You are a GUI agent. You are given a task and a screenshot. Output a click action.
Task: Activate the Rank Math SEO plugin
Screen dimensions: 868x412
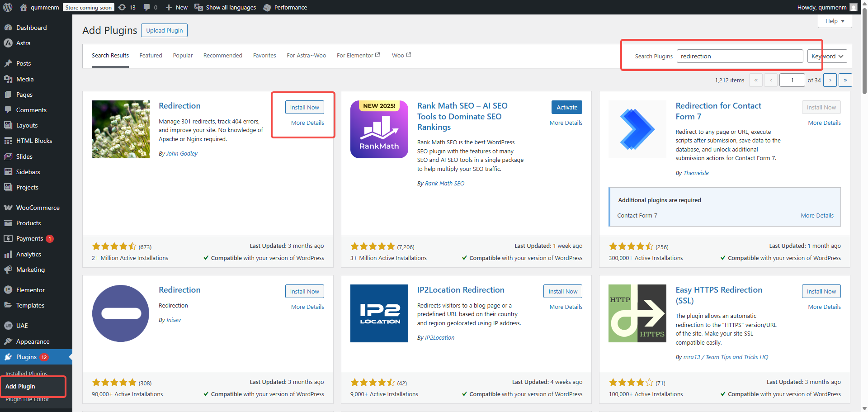pos(566,107)
